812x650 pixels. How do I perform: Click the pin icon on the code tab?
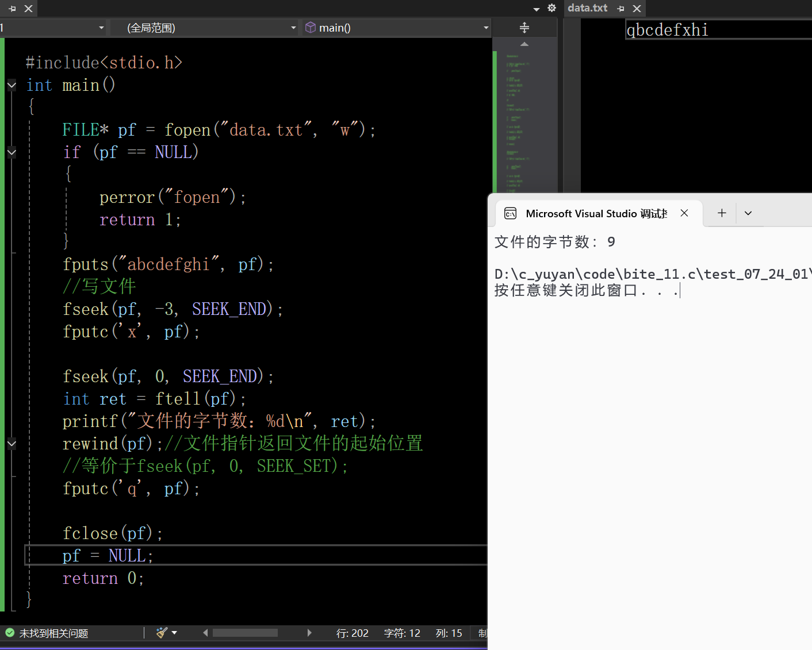tap(12, 9)
